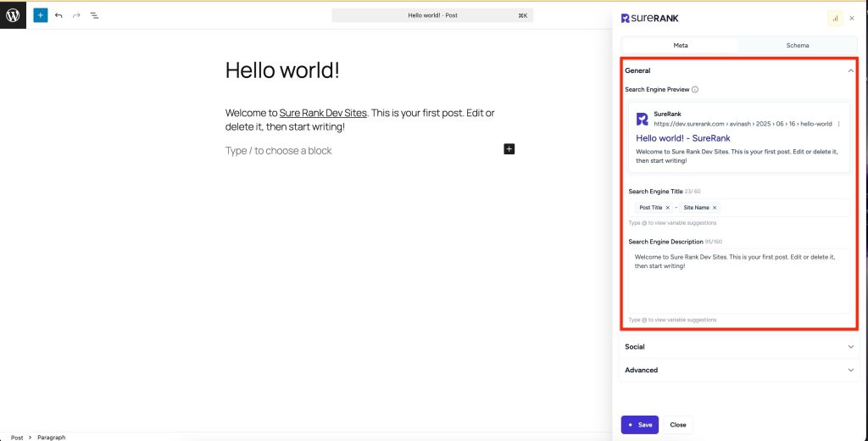The image size is (868, 441).
Task: Click the preview URL dev.surerank.com text
Action: pyautogui.click(x=743, y=124)
